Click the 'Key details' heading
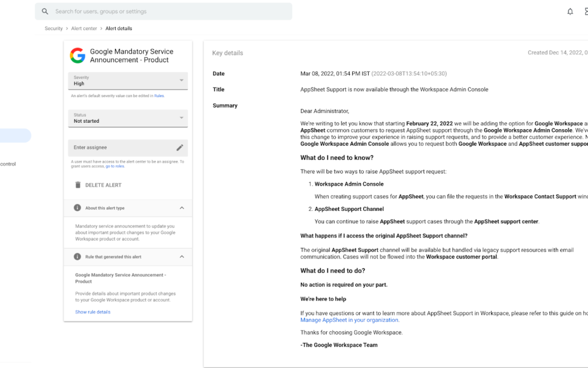 (x=228, y=53)
